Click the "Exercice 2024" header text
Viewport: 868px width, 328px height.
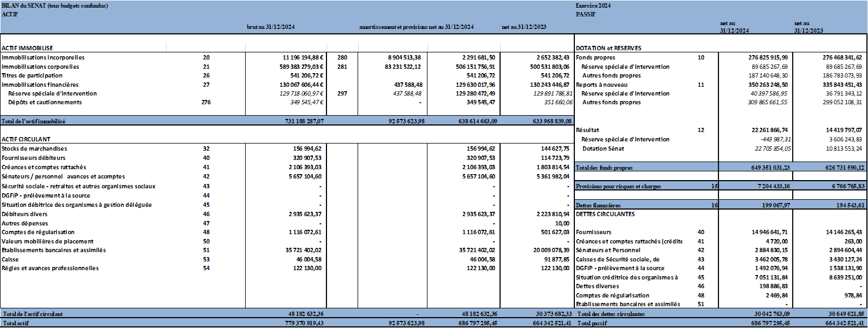[593, 5]
